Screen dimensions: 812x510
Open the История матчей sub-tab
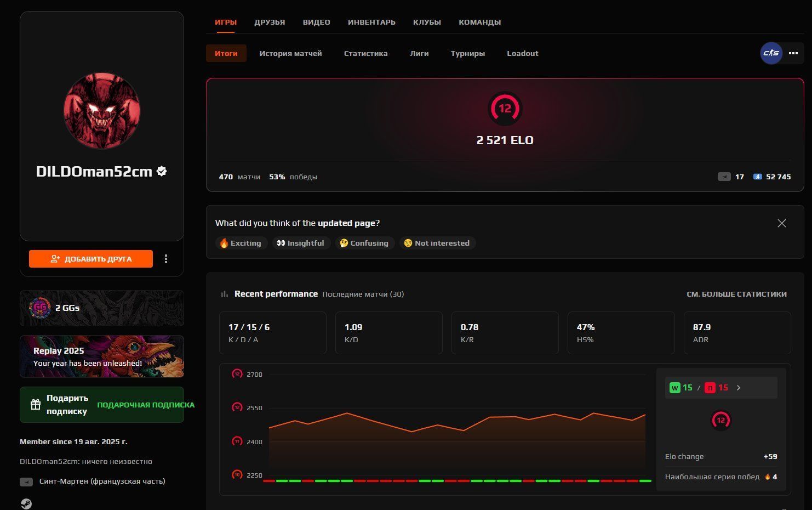tap(290, 53)
